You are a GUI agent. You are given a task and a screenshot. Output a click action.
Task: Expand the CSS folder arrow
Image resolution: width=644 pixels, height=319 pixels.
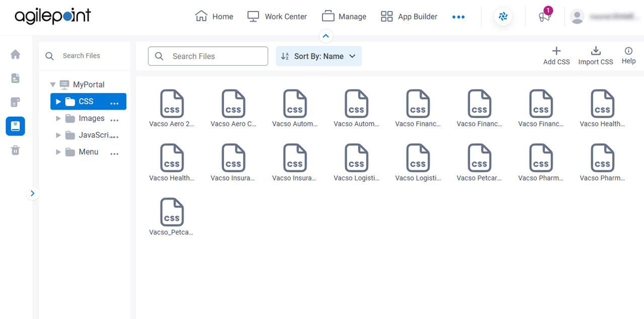(x=58, y=101)
